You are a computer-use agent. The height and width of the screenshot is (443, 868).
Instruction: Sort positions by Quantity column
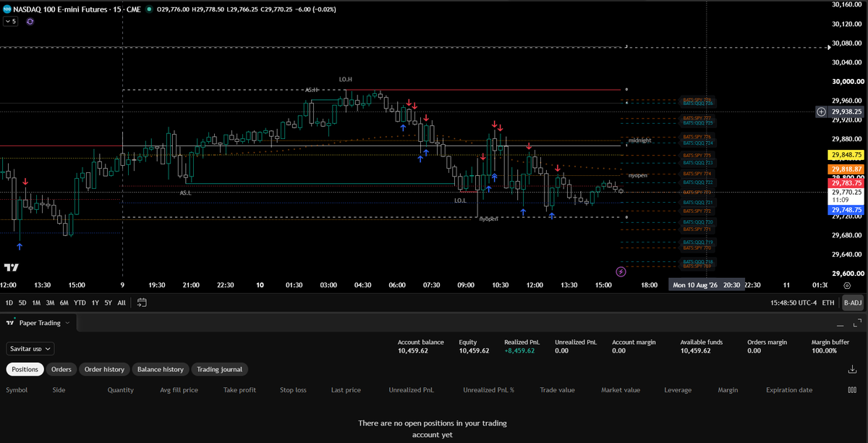(121, 390)
